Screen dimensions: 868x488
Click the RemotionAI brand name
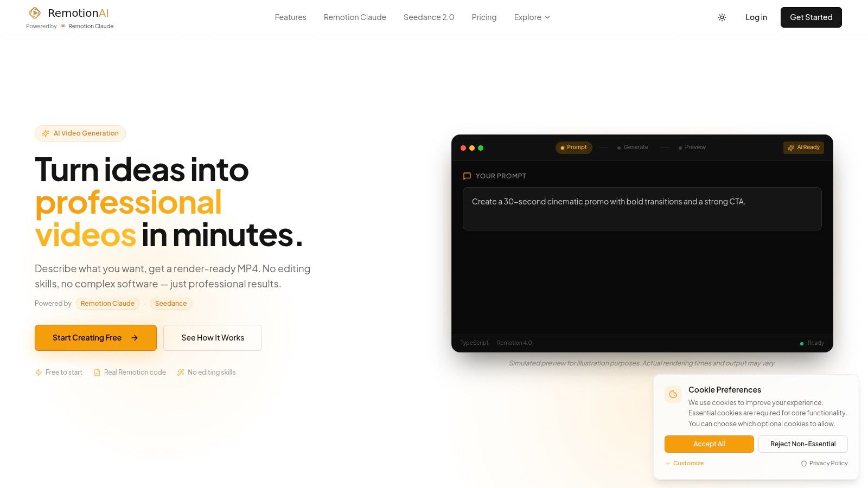tap(78, 13)
